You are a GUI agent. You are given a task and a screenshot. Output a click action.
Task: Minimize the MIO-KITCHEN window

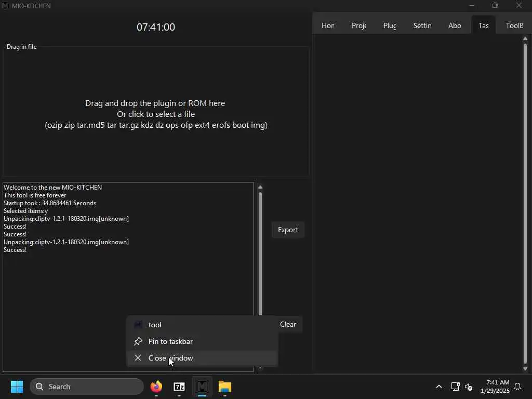[472, 5]
